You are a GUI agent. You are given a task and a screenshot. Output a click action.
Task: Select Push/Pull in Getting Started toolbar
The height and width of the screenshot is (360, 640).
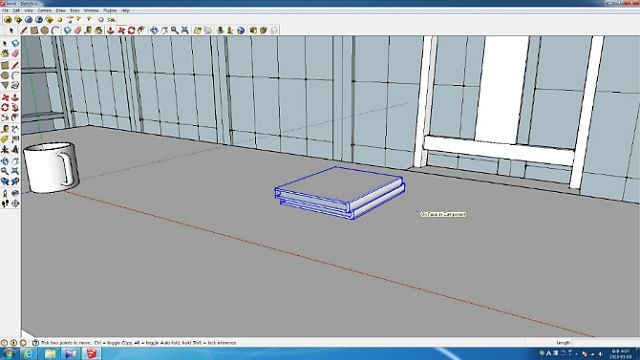(x=110, y=30)
